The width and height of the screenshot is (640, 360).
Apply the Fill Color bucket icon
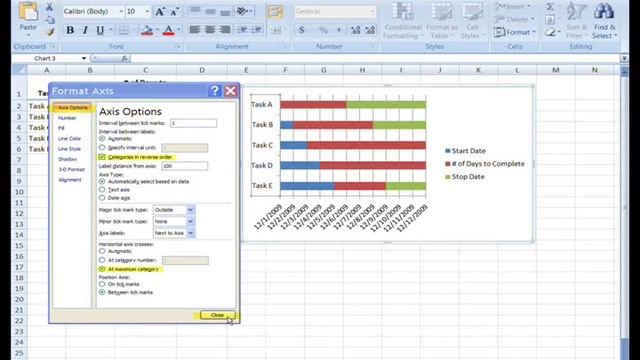147,30
